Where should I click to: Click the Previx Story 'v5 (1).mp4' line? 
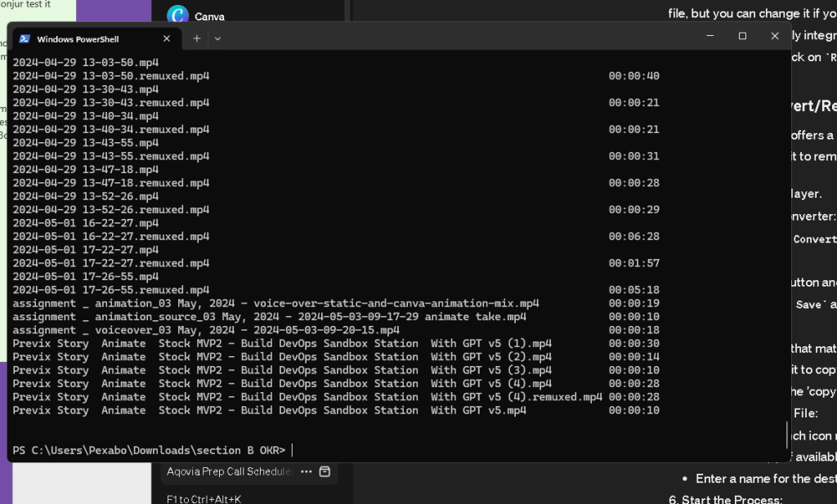[282, 343]
